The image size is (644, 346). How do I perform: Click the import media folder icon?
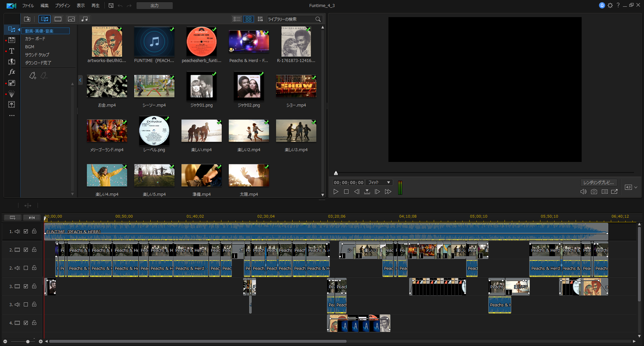point(27,19)
